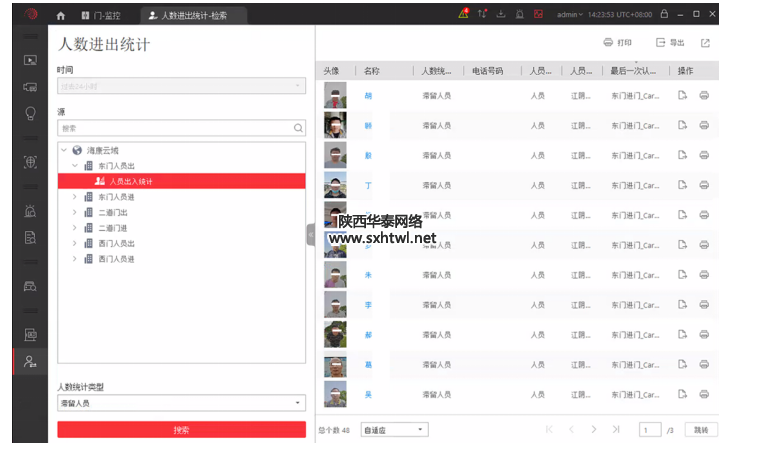Expand the 西门人员出 tree node
Viewport: 766px width, 458px height.
(74, 243)
